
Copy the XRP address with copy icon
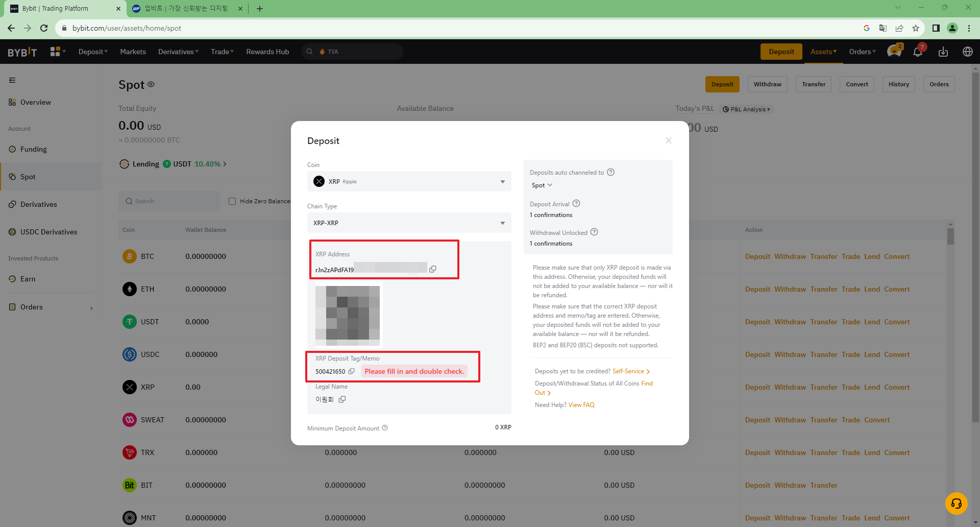coord(432,269)
